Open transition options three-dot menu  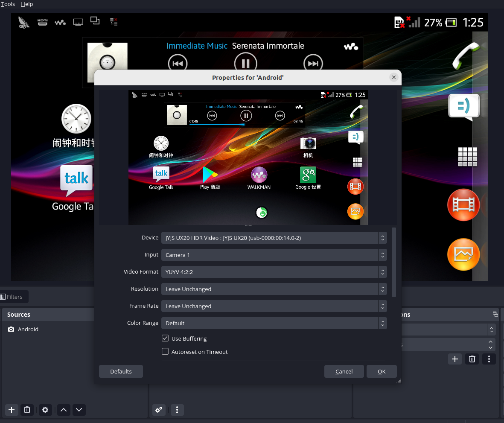[x=489, y=359]
